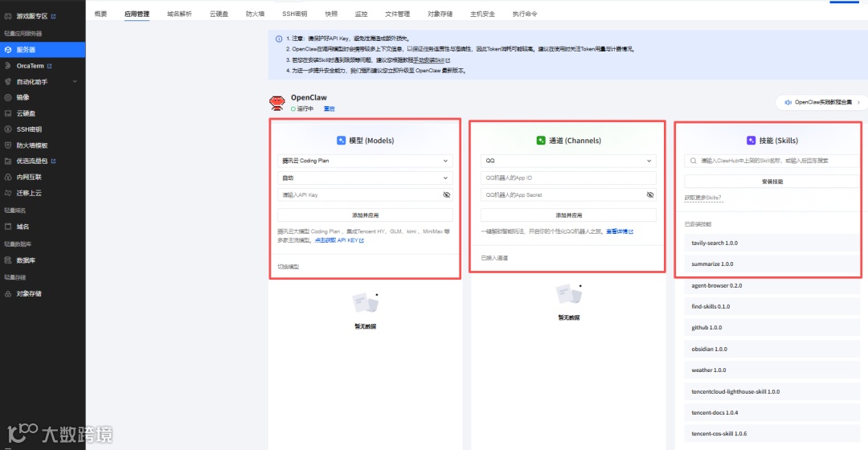Switch to the 快照 tab
Viewport: 868px width, 450px height.
pyautogui.click(x=331, y=14)
